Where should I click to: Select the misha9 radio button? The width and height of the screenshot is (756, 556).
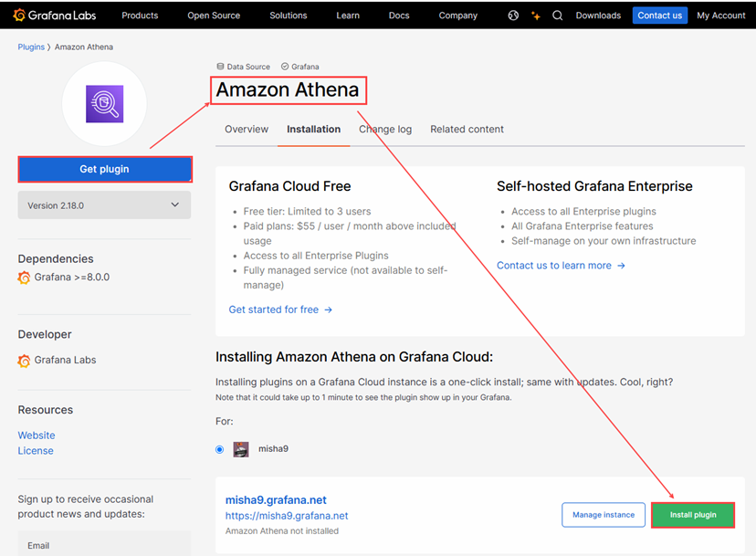pyautogui.click(x=219, y=449)
